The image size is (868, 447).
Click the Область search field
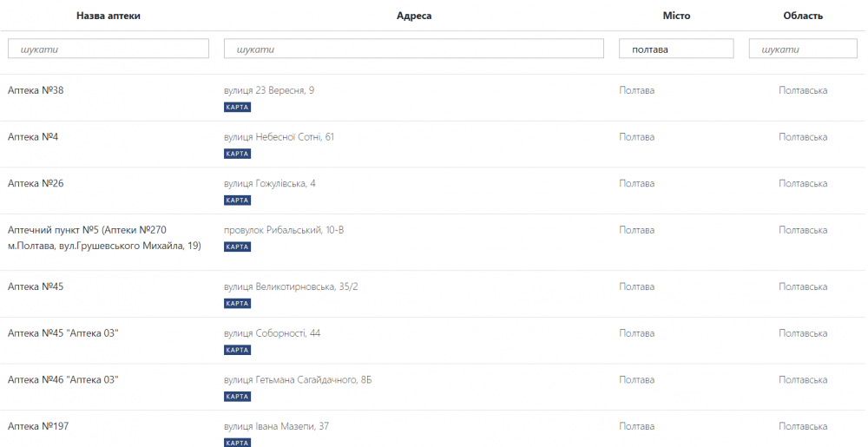tap(802, 49)
